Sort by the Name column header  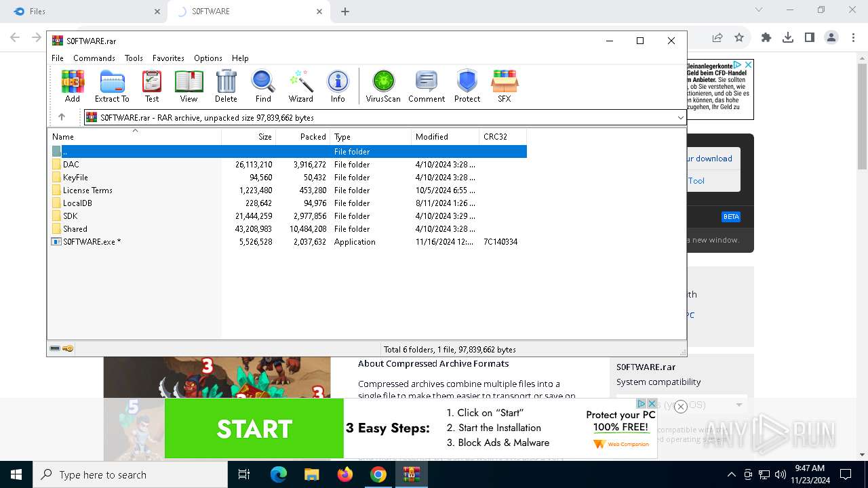click(x=135, y=137)
